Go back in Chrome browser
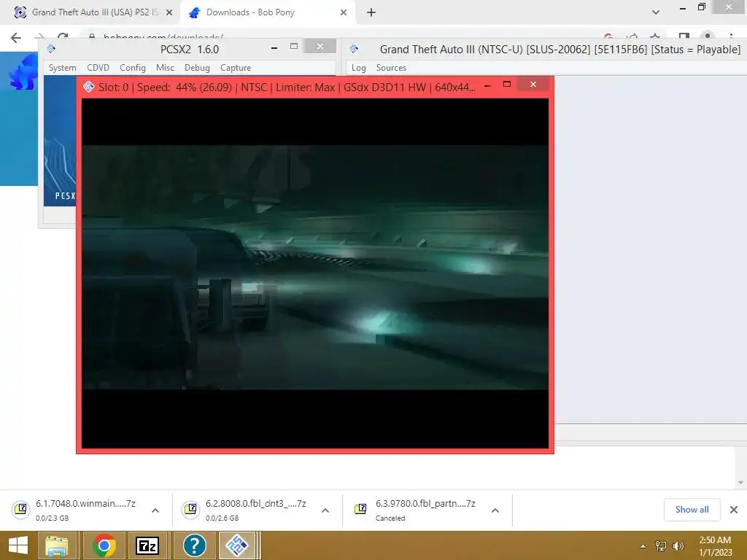The image size is (747, 560). point(16,37)
